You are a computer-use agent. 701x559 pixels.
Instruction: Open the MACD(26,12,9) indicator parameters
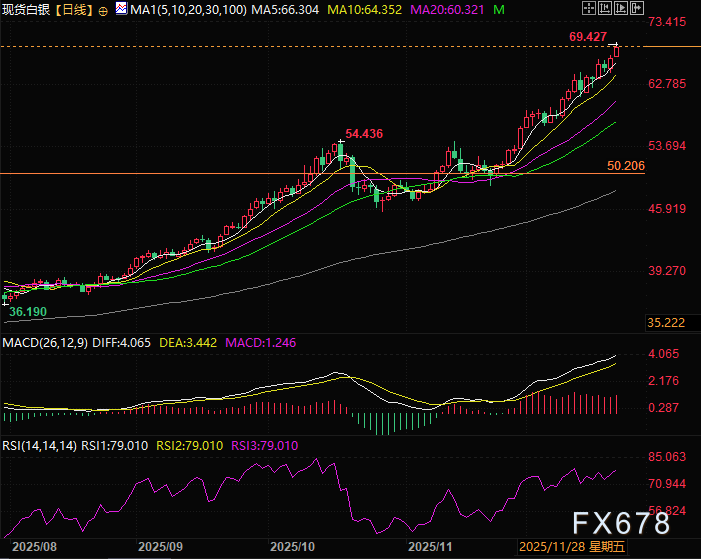[x=46, y=343]
